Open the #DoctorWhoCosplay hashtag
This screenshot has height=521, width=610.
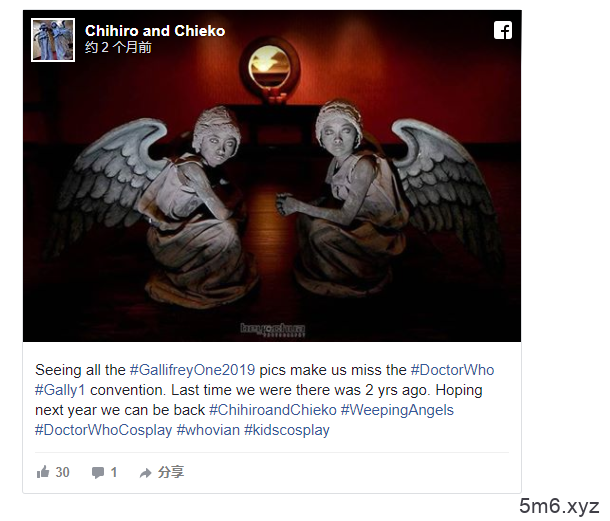pyautogui.click(x=103, y=430)
